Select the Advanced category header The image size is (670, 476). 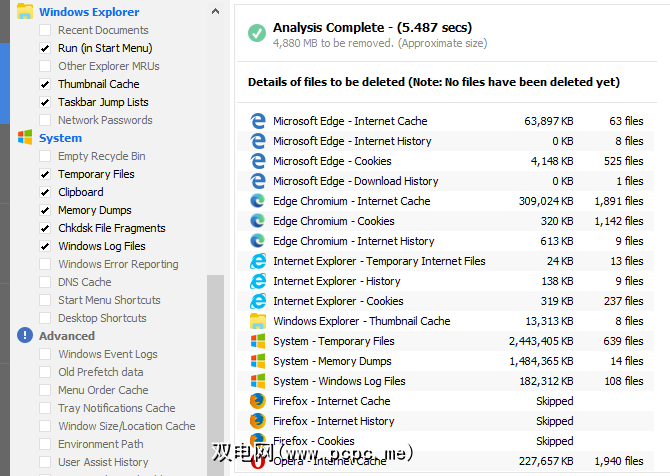(x=67, y=336)
